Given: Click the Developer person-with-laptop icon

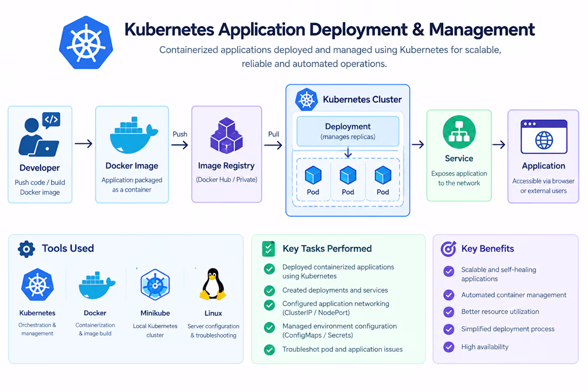Looking at the screenshot, I should pyautogui.click(x=40, y=134).
